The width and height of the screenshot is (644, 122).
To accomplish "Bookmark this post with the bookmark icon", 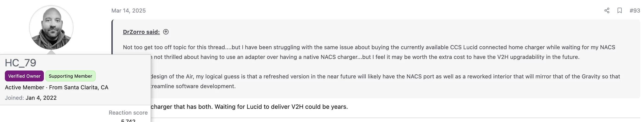I will [619, 10].
